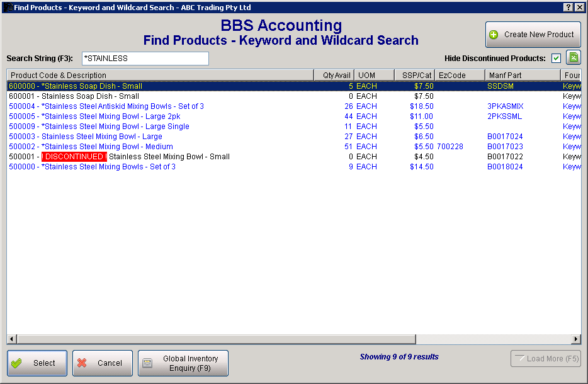Click the horizontal scrollbar right arrow

pyautogui.click(x=576, y=339)
